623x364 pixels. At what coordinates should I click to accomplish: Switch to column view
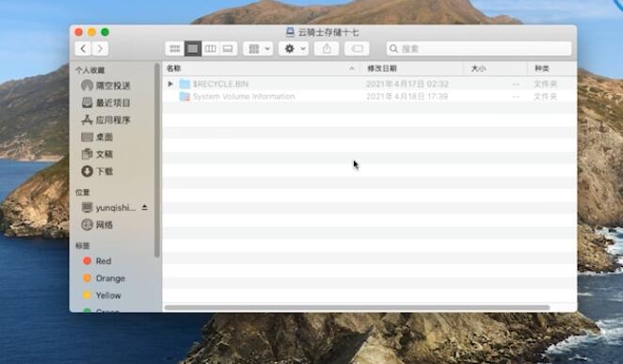(210, 48)
